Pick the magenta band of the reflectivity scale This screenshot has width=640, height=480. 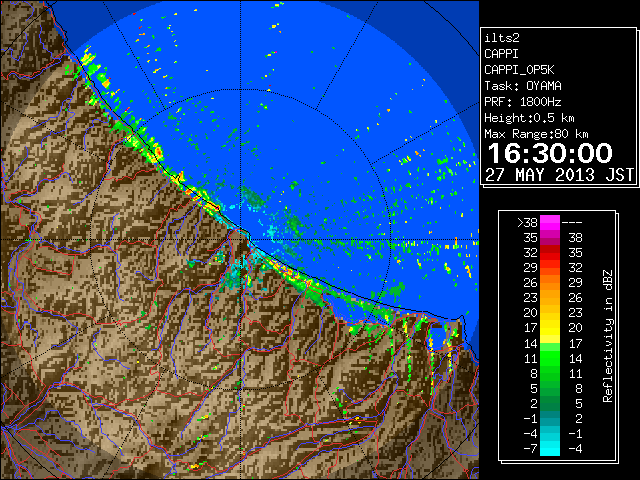coord(550,223)
